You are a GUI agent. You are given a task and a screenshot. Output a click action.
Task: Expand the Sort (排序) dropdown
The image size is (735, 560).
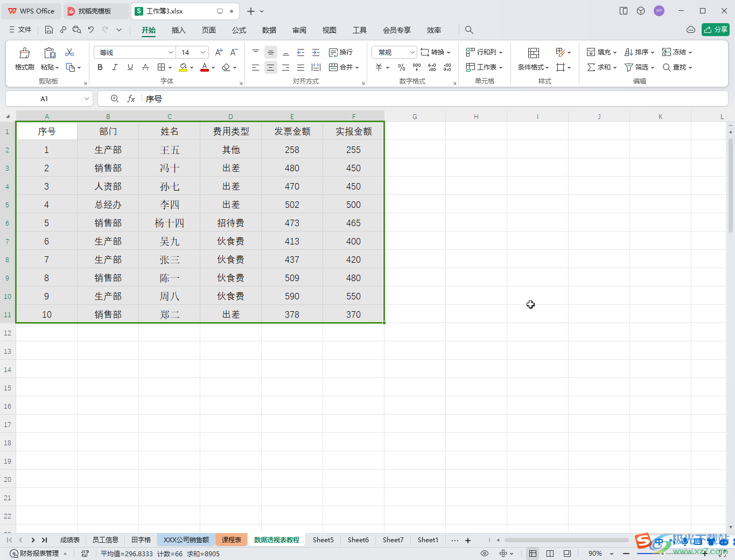pyautogui.click(x=653, y=52)
